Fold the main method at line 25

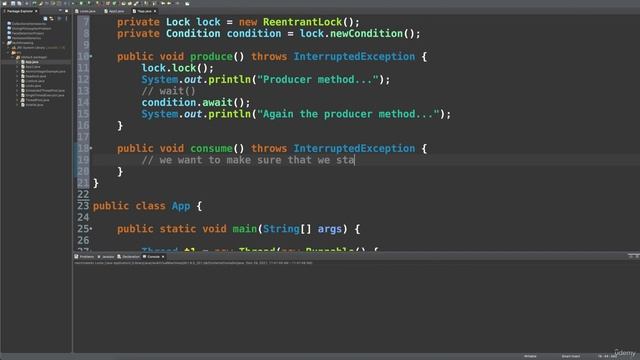91,229
